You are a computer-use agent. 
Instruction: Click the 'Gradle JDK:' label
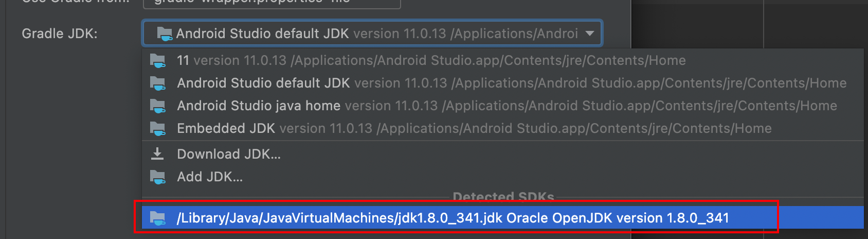click(60, 33)
